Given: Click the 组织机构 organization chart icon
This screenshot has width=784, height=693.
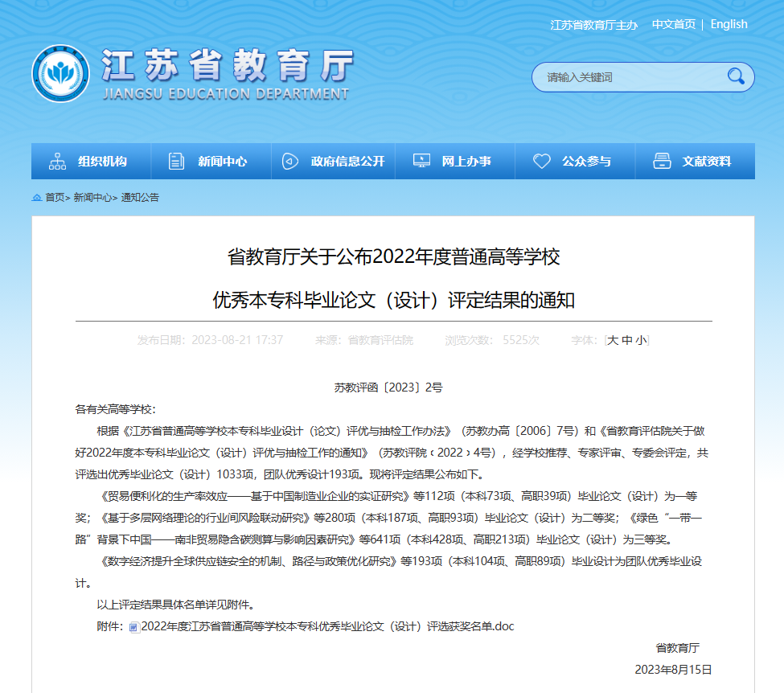Looking at the screenshot, I should pos(58,161).
